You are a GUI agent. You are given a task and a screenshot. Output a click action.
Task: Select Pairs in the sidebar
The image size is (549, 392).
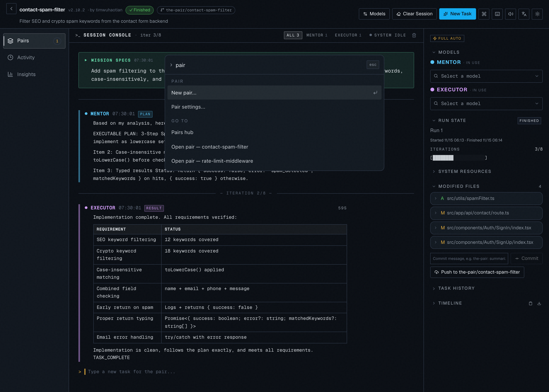pyautogui.click(x=34, y=41)
